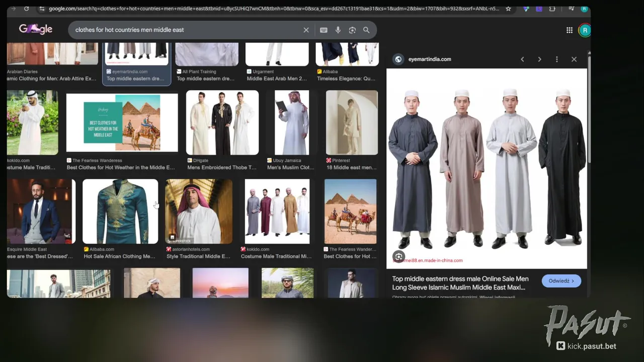This screenshot has height=362, width=644.
Task: Search inside image with the Lens overlay icon
Action: 398,257
